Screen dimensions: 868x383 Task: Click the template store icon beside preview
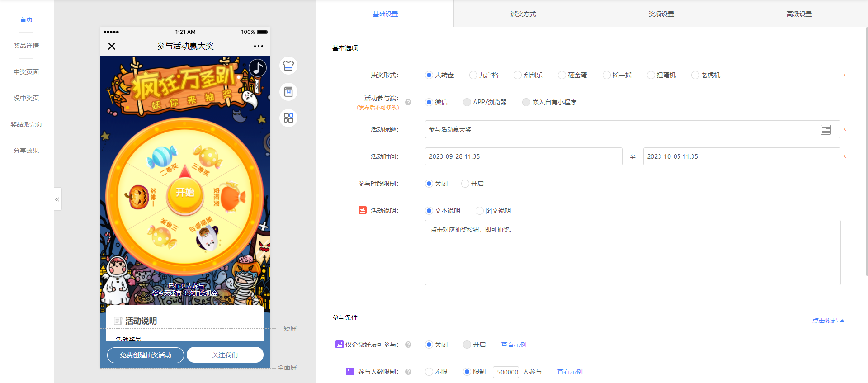288,92
